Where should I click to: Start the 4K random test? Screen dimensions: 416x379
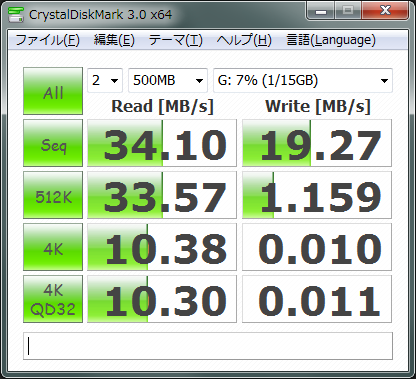point(53,247)
